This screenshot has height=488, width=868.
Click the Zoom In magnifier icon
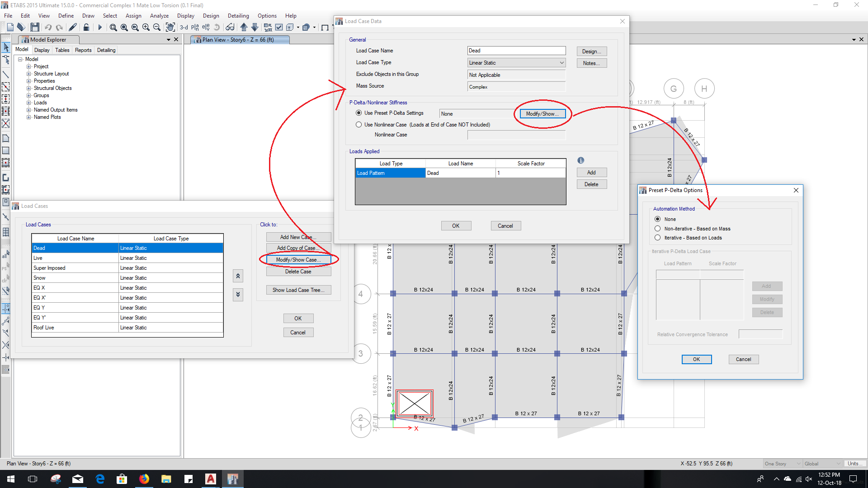(146, 28)
